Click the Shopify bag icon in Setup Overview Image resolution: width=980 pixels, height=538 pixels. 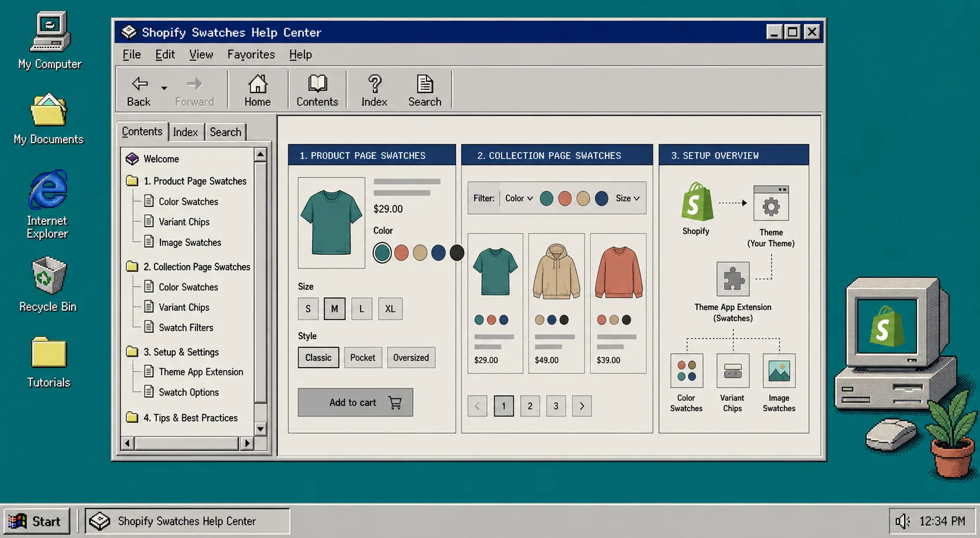click(696, 202)
